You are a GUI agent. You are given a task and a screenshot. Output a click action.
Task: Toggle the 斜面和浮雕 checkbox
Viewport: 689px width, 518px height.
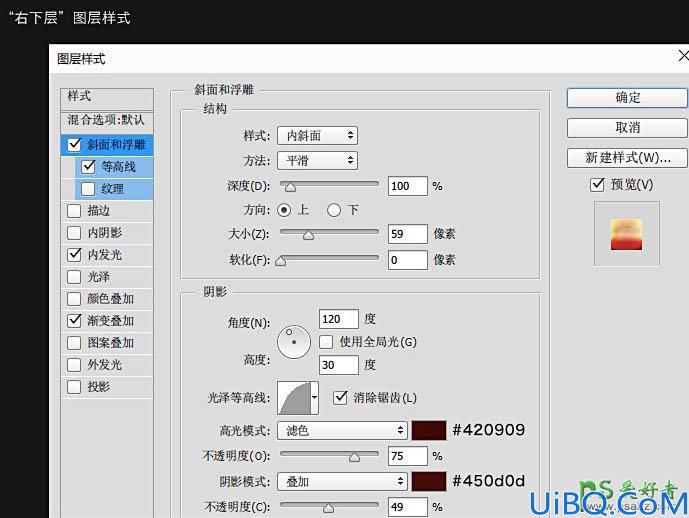[x=74, y=145]
